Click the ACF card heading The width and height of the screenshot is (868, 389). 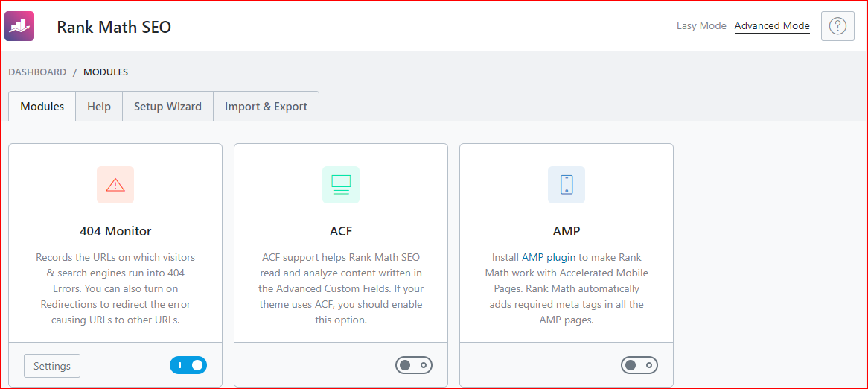tap(341, 231)
